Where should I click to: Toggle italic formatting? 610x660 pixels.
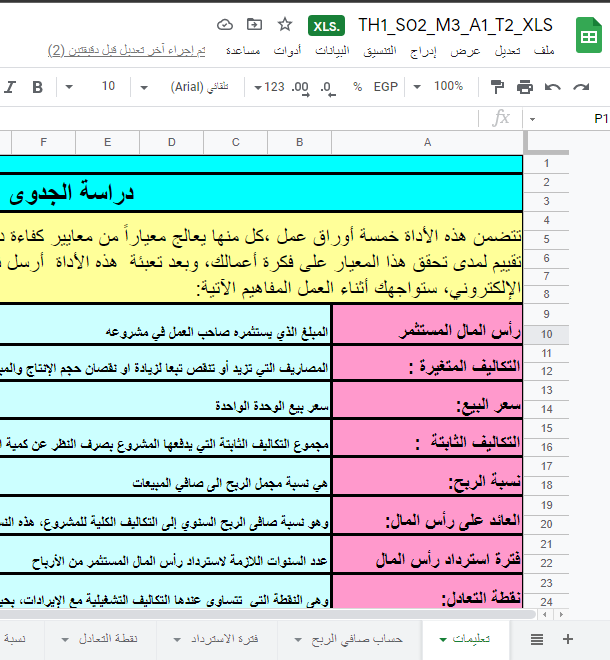click(x=9, y=87)
